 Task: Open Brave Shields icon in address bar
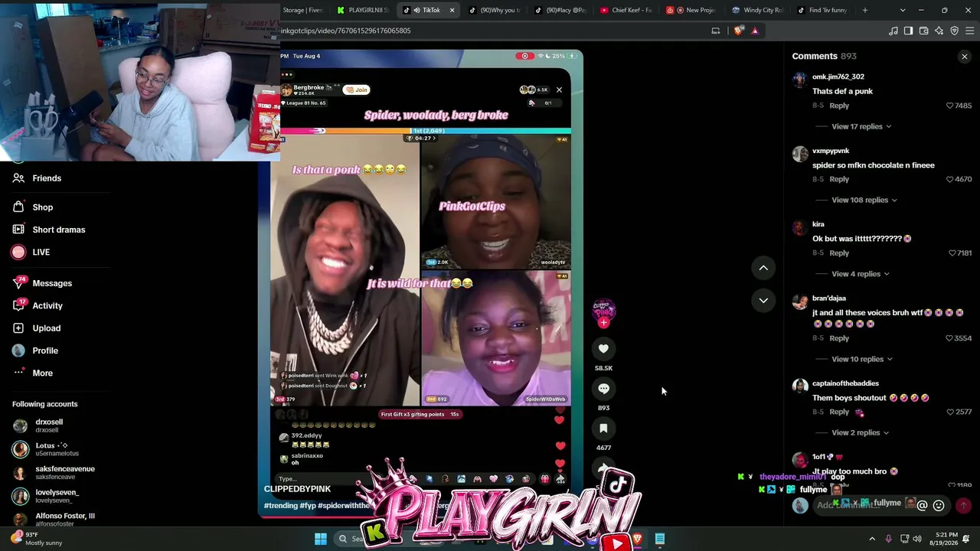pyautogui.click(x=738, y=31)
